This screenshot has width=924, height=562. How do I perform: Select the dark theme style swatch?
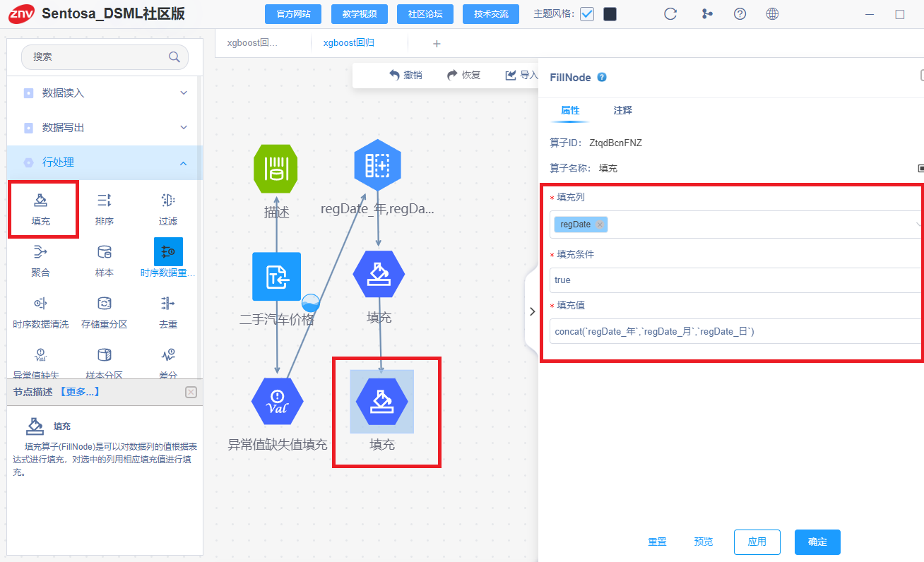point(610,14)
